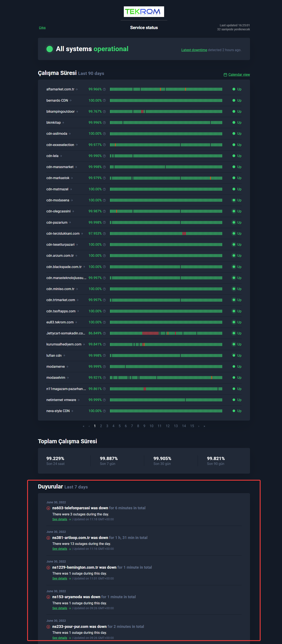Open aftamarket.com.tr monitor details
This screenshot has height=644, width=282.
pos(60,89)
